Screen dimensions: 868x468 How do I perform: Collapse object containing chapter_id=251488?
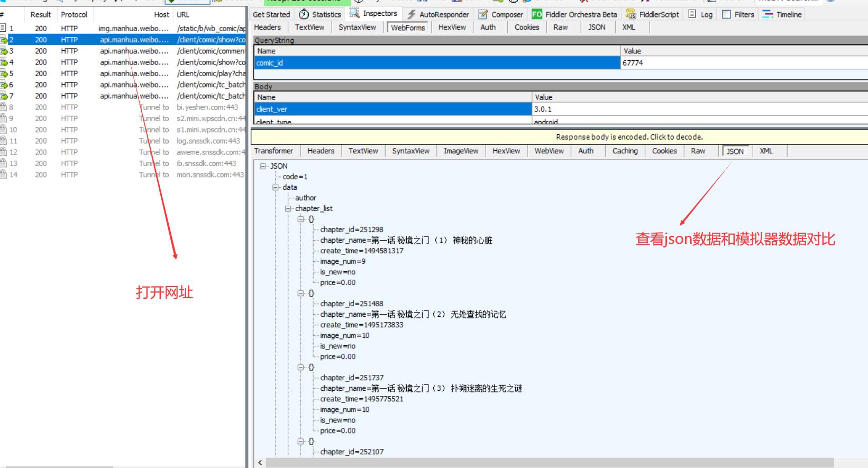[300, 293]
